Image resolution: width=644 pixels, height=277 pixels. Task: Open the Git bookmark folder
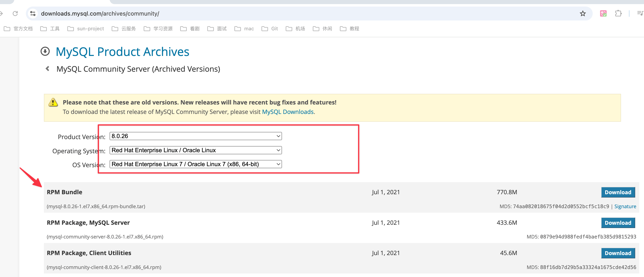pyautogui.click(x=270, y=29)
